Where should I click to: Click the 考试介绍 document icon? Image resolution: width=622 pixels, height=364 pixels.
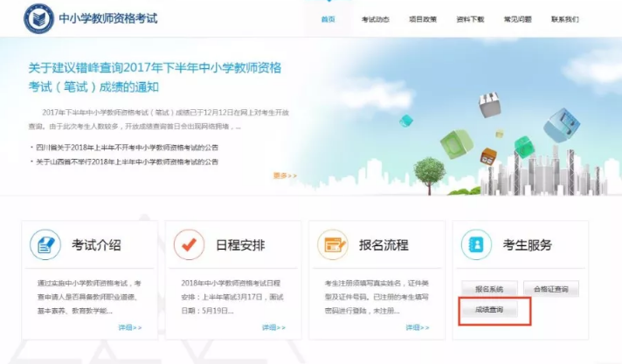coord(45,244)
